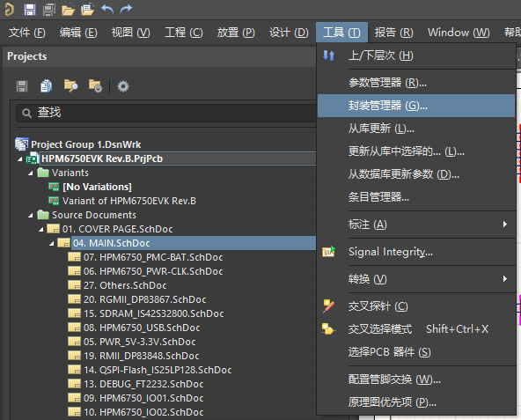The width and height of the screenshot is (521, 420).
Task: Select 14. QSPI-Flash_IS25LP128.SchDoc
Action: pyautogui.click(x=158, y=370)
